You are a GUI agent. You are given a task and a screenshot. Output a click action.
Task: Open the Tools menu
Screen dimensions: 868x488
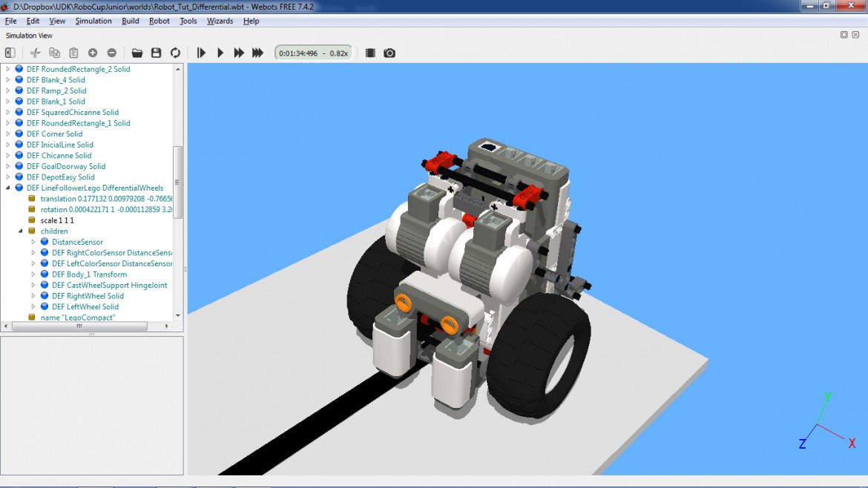point(188,21)
